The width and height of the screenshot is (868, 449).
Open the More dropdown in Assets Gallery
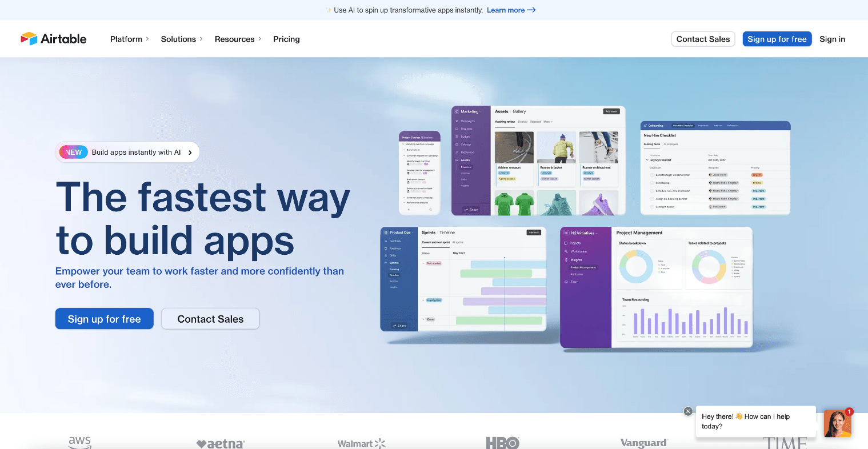(548, 122)
